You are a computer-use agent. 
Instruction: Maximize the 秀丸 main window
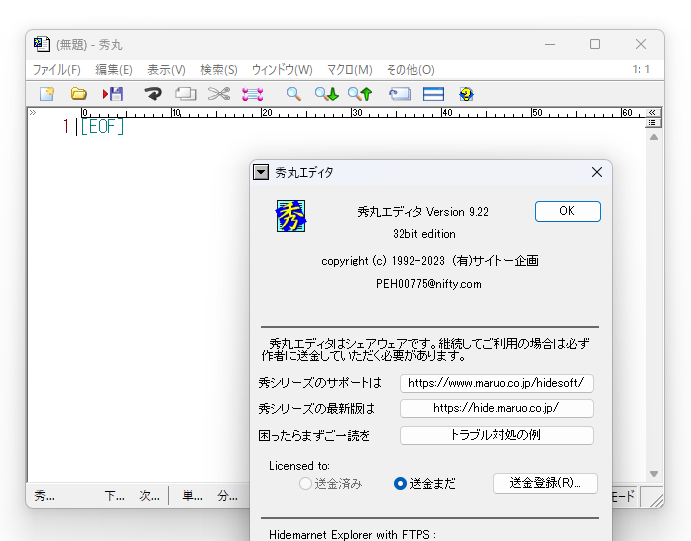[x=595, y=44]
